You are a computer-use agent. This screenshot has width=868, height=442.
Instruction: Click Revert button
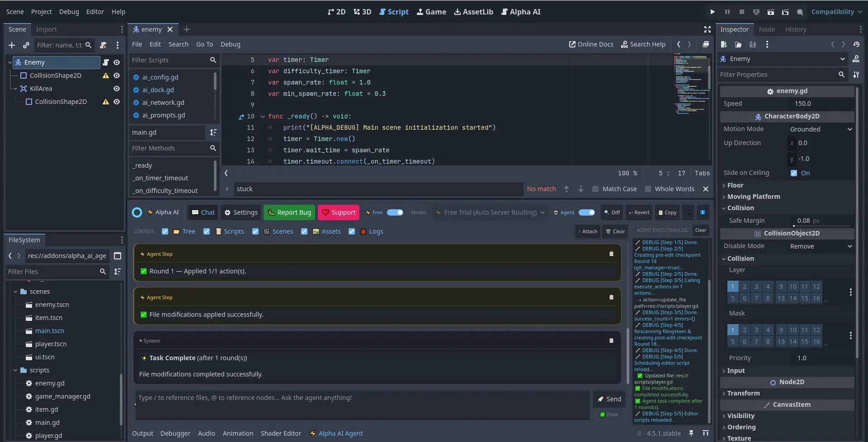[639, 212]
